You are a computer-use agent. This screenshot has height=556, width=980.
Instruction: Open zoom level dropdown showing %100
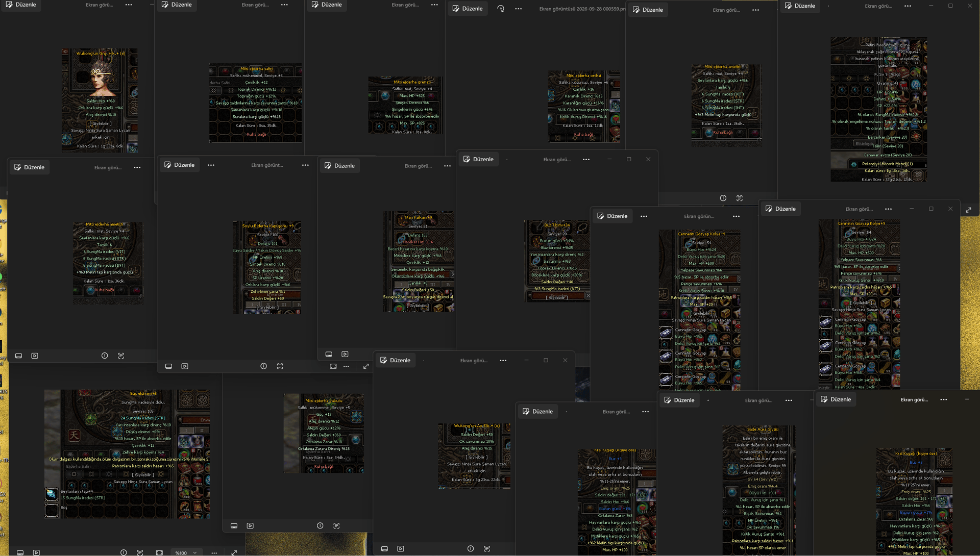[x=186, y=552]
